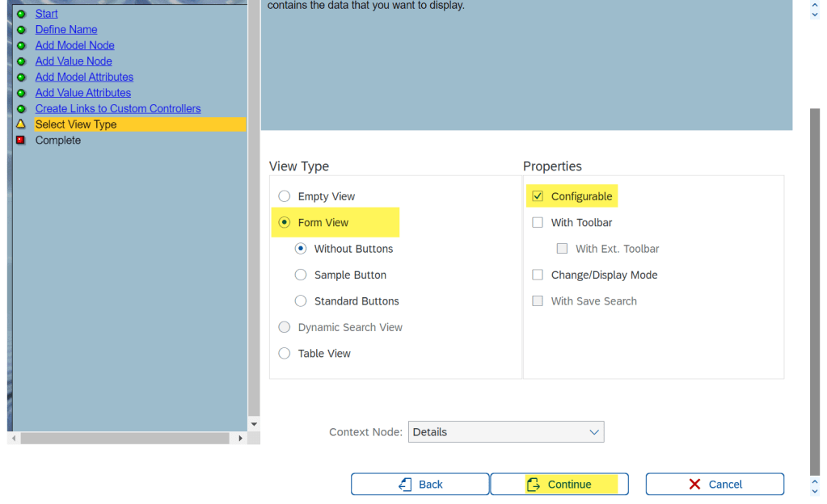The width and height of the screenshot is (827, 504).
Task: Choose the Empty View radio button
Action: coord(285,196)
